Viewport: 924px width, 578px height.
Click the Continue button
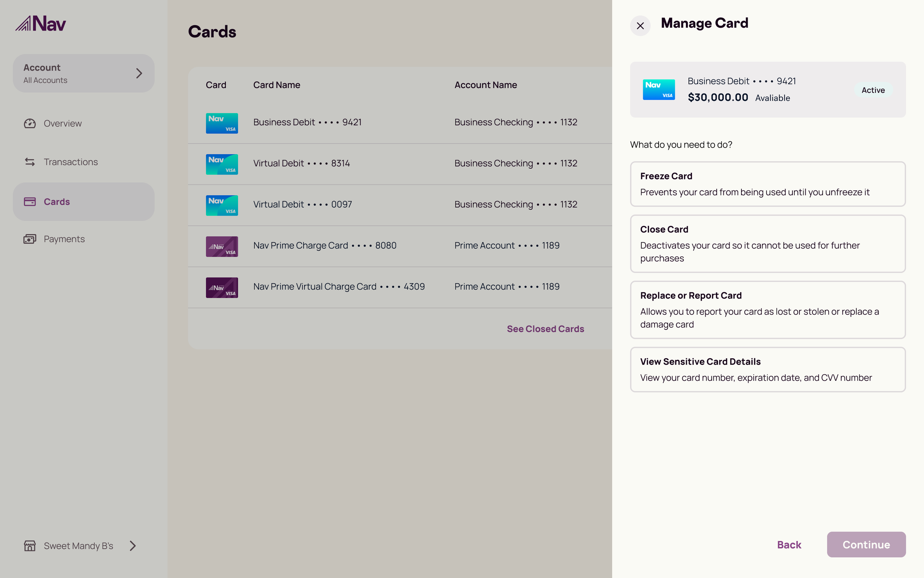point(866,544)
